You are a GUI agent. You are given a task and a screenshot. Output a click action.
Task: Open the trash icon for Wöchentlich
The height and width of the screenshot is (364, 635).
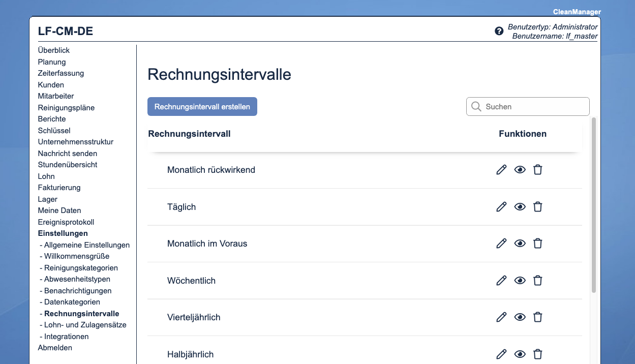pyautogui.click(x=537, y=280)
